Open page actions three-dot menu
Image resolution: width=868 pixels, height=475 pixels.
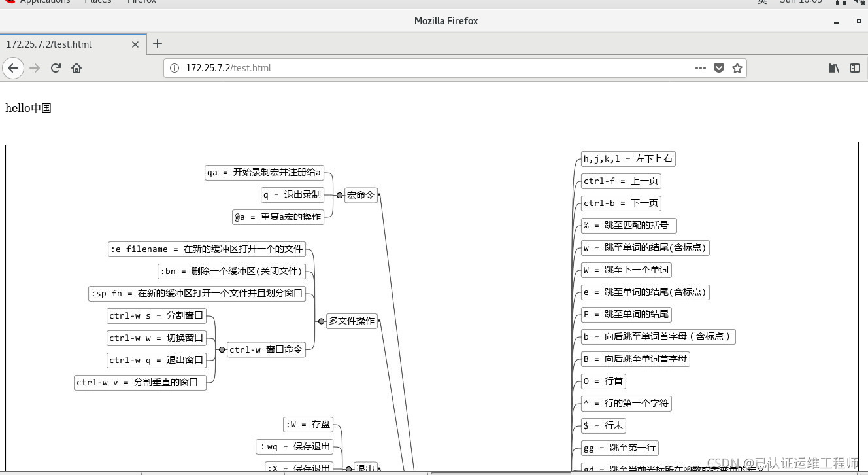(701, 68)
